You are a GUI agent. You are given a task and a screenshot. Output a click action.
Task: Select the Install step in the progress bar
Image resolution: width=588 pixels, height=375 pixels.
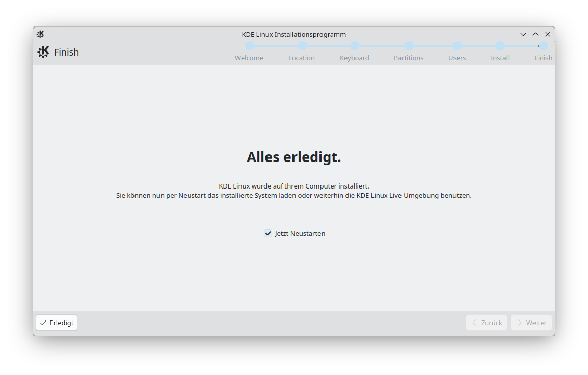500,58
